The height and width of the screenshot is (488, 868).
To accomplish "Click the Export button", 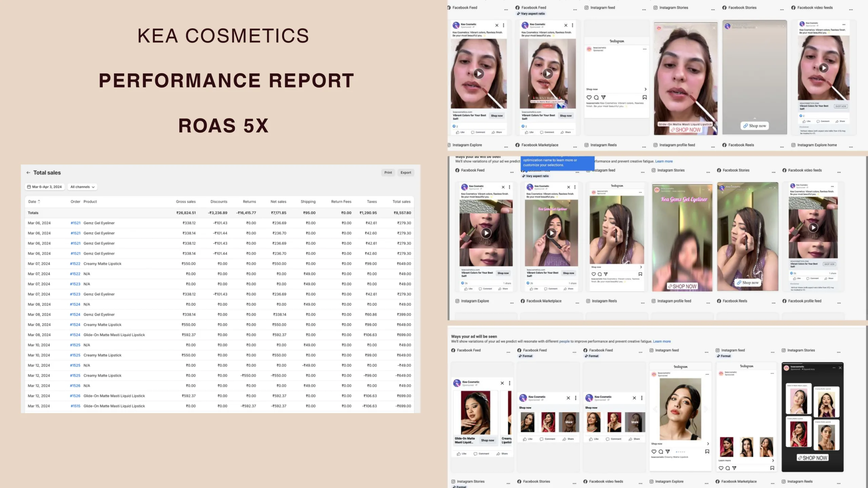I will [406, 172].
